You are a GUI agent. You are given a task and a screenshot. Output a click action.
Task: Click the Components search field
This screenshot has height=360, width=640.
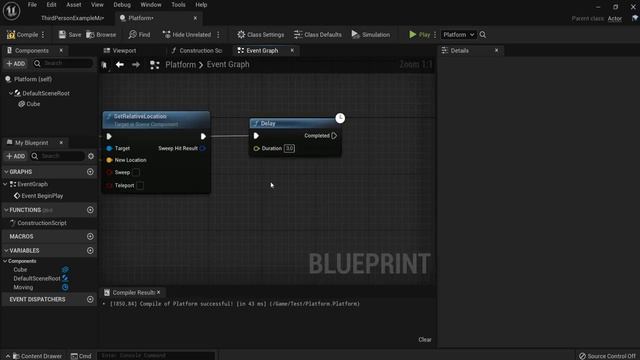pyautogui.click(x=63, y=64)
